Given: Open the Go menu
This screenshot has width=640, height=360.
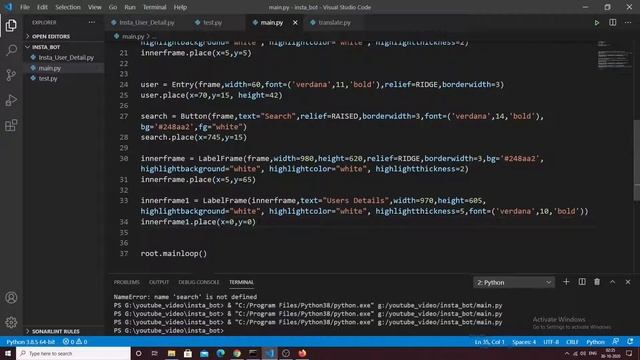Looking at the screenshot, I should pyautogui.click(x=113, y=7).
